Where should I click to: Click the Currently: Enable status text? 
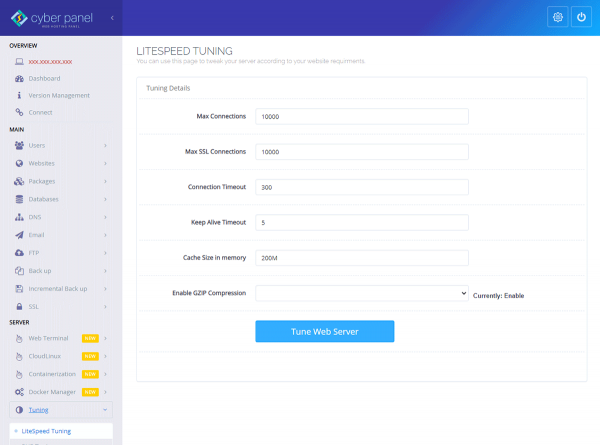pyautogui.click(x=498, y=295)
